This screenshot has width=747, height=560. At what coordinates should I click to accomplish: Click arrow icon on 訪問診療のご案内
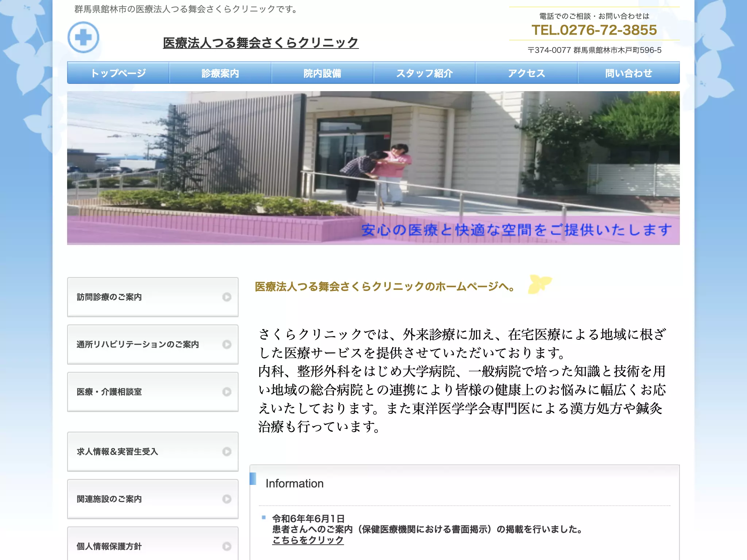227,297
